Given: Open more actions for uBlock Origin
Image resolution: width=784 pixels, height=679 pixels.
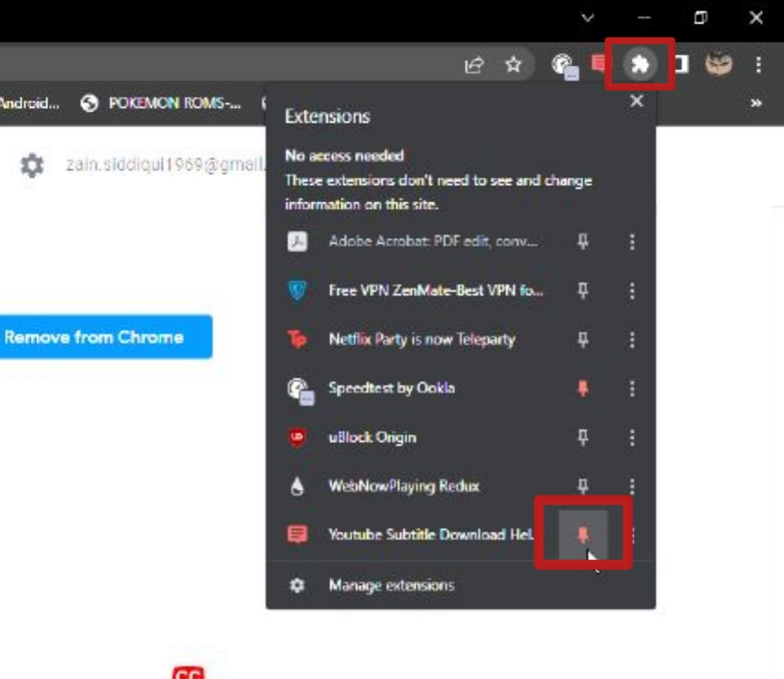Looking at the screenshot, I should point(632,437).
